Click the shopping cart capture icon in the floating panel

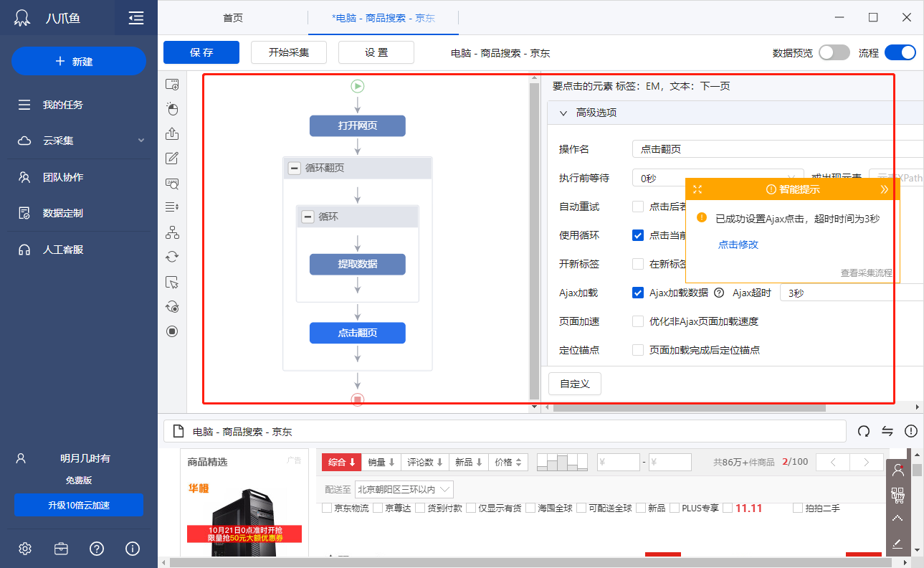coord(897,495)
